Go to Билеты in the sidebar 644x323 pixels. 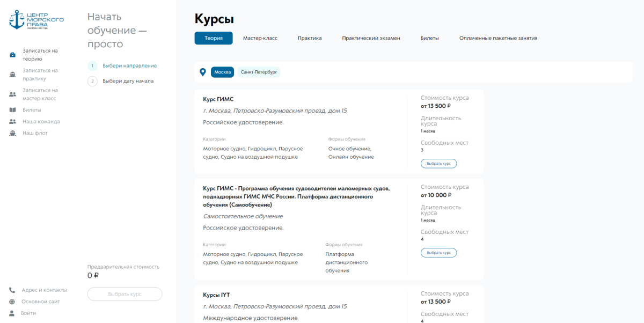(32, 110)
